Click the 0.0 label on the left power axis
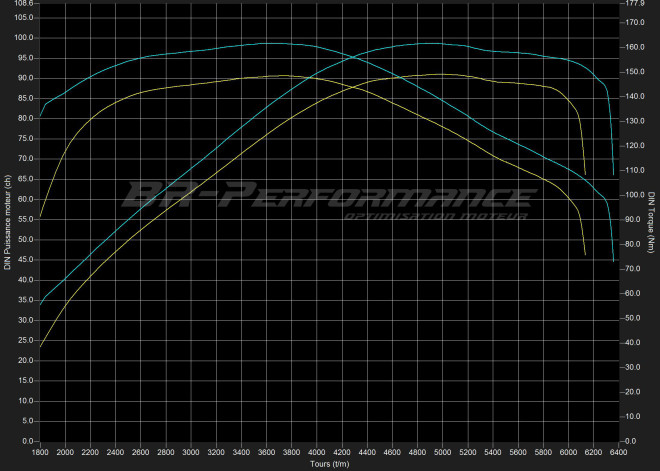The height and width of the screenshot is (471, 660). click(28, 441)
